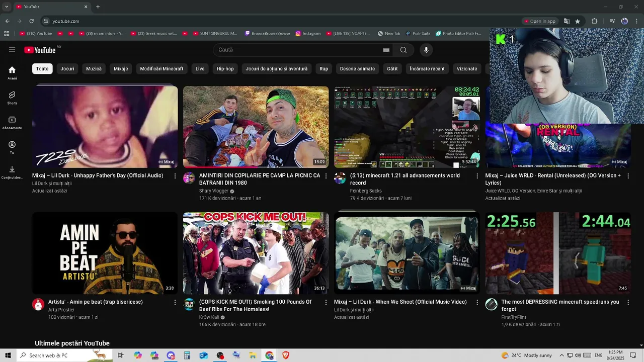Open the COPS KICK ME OUT thumbnail
Screen dimensions: 644x362
256,253
